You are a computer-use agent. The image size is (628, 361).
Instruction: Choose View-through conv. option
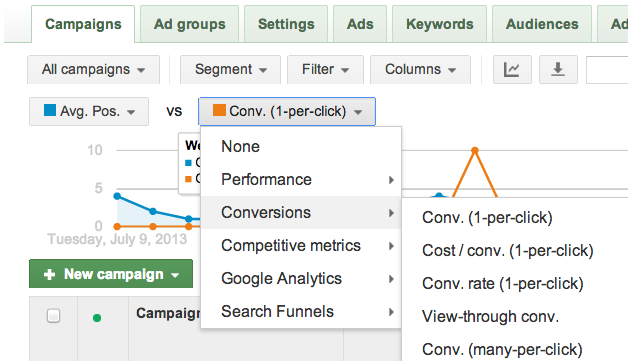490,317
